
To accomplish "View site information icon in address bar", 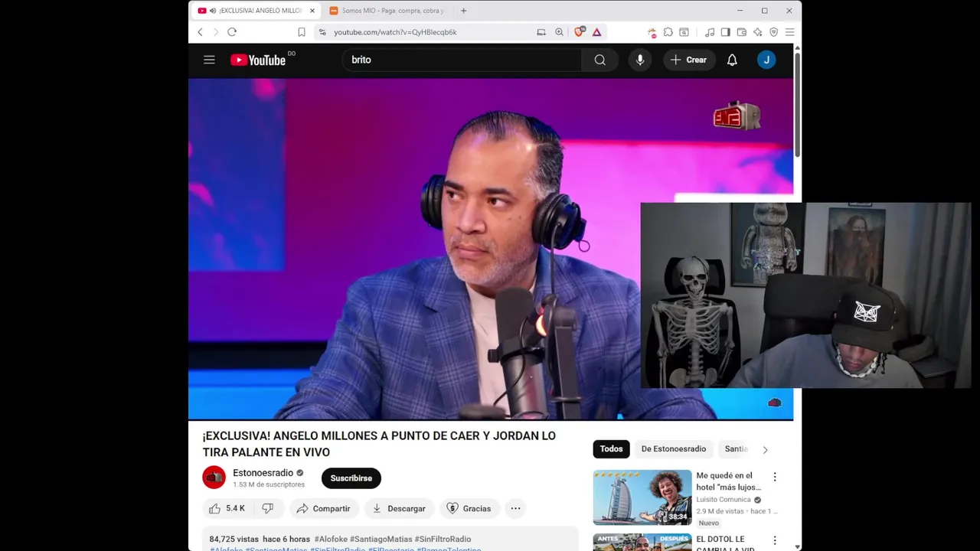I will [322, 32].
